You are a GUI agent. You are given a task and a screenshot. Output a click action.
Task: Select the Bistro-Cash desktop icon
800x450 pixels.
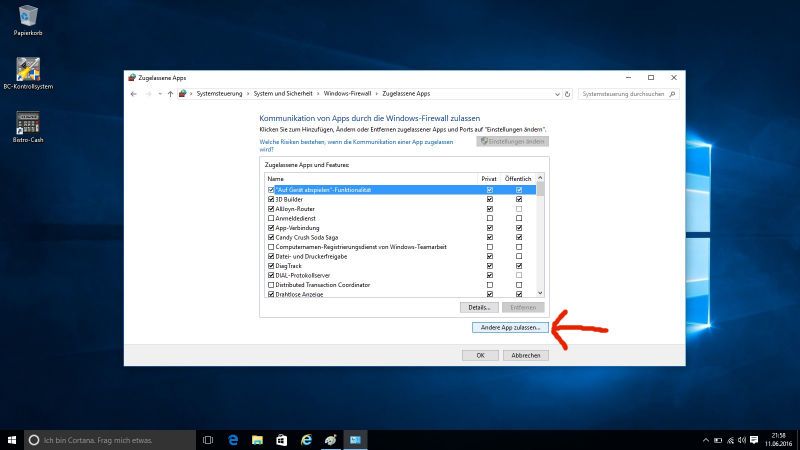pos(28,127)
